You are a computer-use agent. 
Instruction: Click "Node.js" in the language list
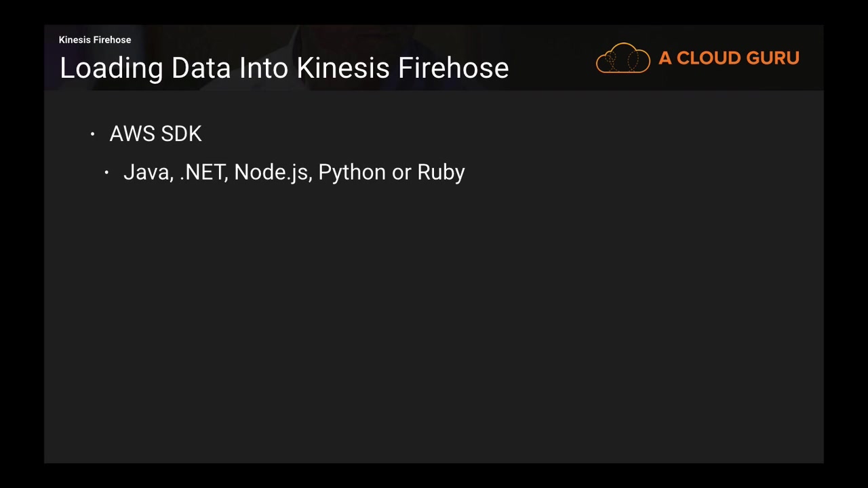pos(271,172)
